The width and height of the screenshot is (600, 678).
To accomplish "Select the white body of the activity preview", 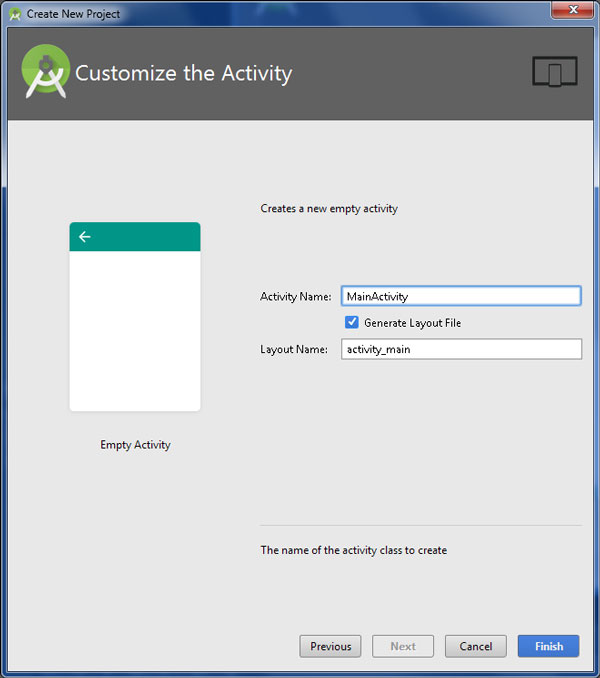I will 135,330.
